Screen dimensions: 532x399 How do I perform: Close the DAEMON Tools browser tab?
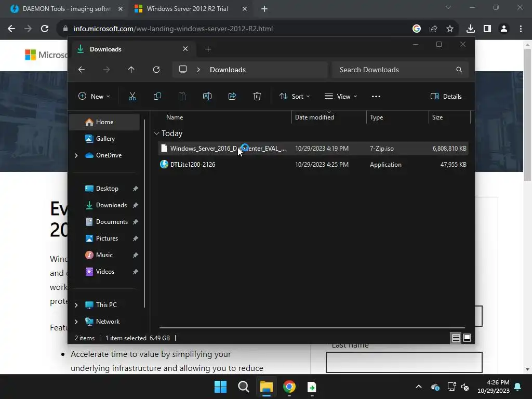click(120, 9)
